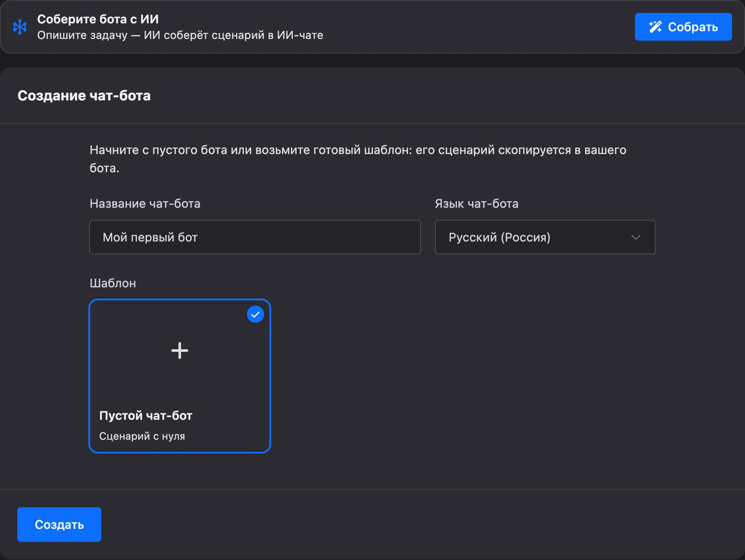Open the Язык чат-бота dropdown chevron
745x560 pixels.
click(635, 237)
